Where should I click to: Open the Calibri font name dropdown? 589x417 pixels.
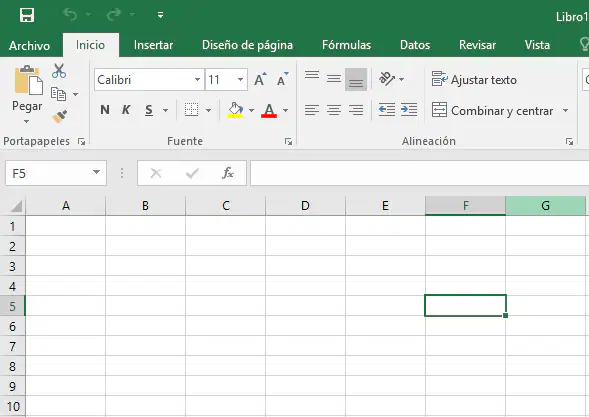(197, 80)
